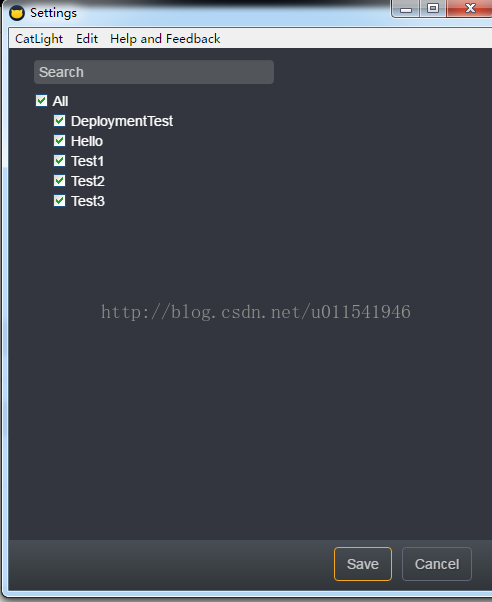Open the Edit menu
Image resolution: width=492 pixels, height=602 pixels.
(x=87, y=39)
